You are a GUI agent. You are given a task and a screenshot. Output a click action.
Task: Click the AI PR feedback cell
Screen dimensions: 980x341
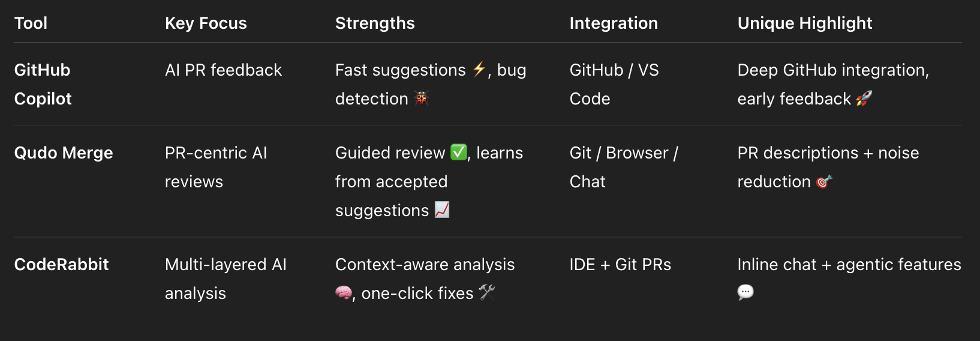point(223,70)
